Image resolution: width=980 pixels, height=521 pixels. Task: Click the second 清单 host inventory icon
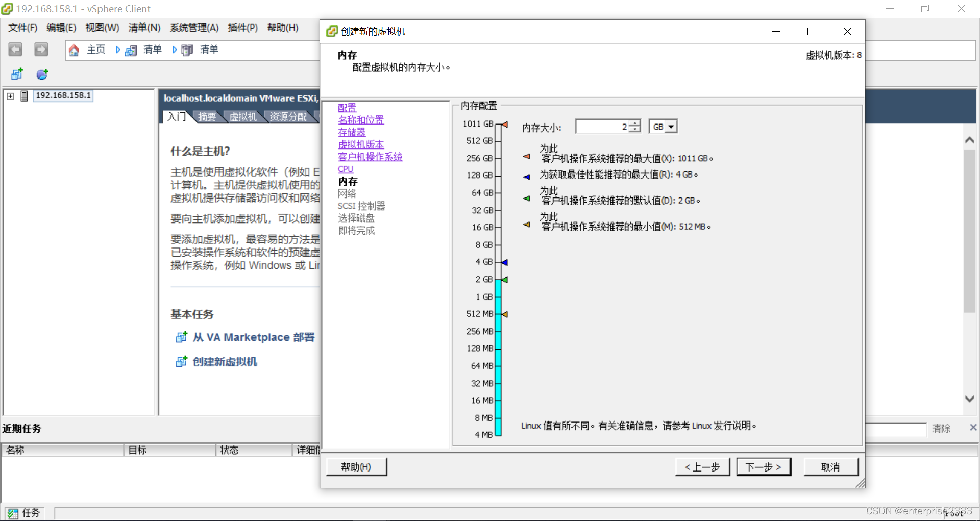point(187,50)
